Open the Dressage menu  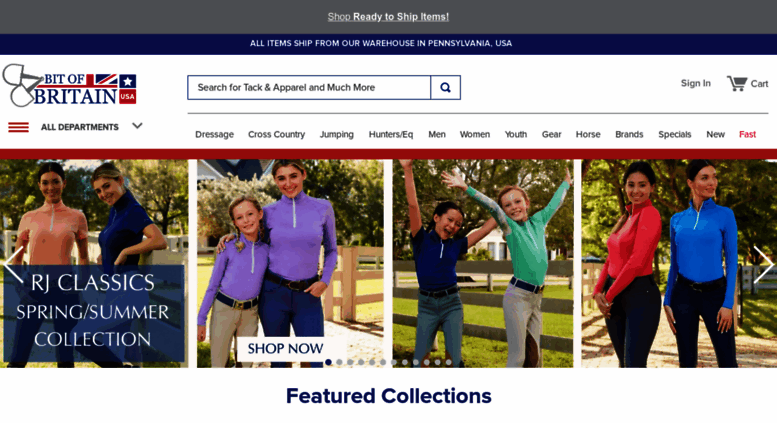pos(215,134)
